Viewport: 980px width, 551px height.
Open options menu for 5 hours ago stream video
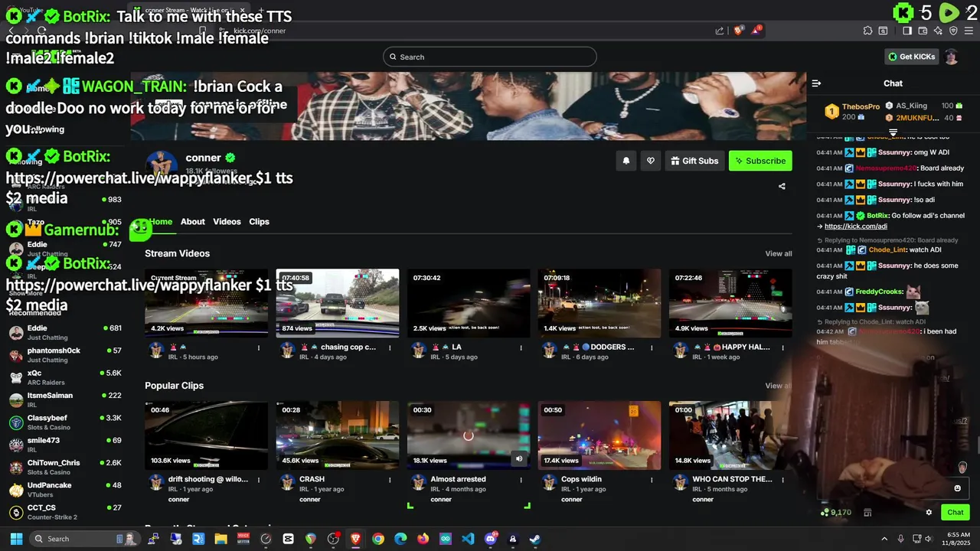(x=259, y=347)
